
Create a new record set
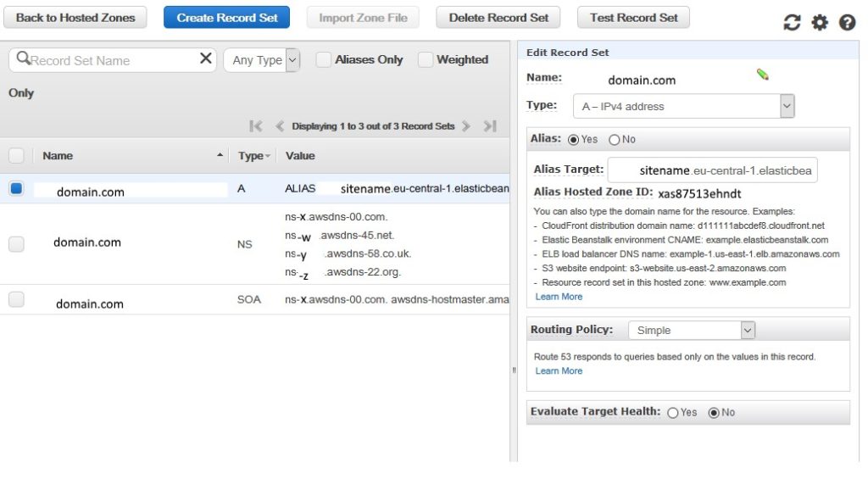click(x=225, y=16)
